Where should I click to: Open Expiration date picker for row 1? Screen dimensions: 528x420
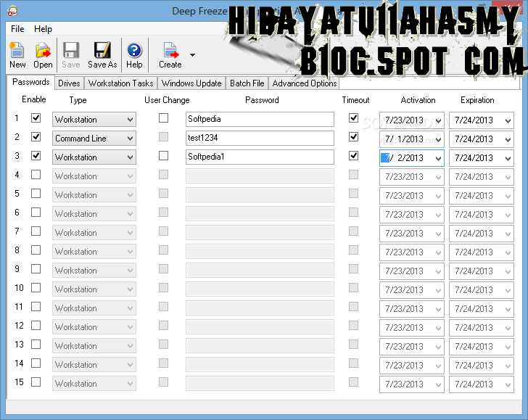tap(508, 120)
